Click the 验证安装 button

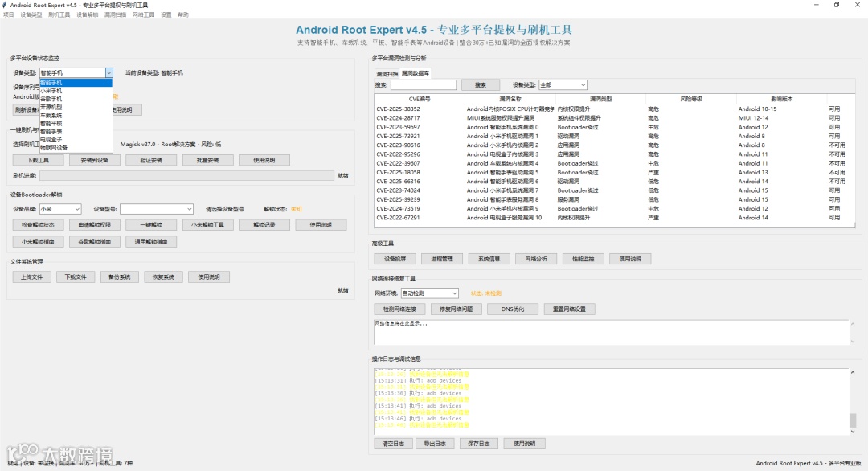[x=151, y=160]
